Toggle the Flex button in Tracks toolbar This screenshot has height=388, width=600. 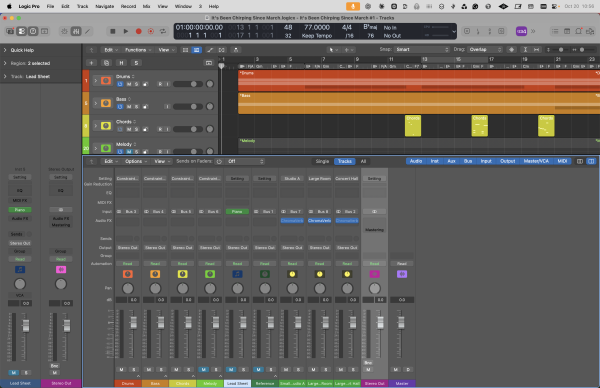pos(222,50)
